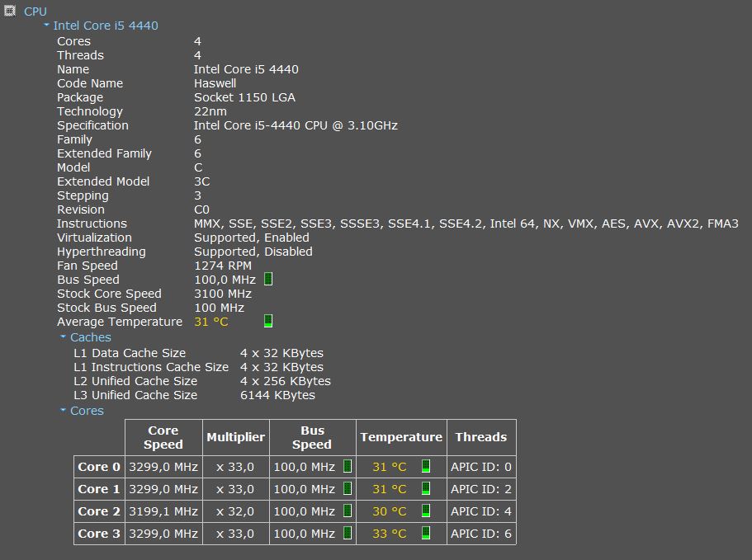Click the green gauge icon for Core 2 bus speed
The image size is (752, 560).
(x=348, y=511)
